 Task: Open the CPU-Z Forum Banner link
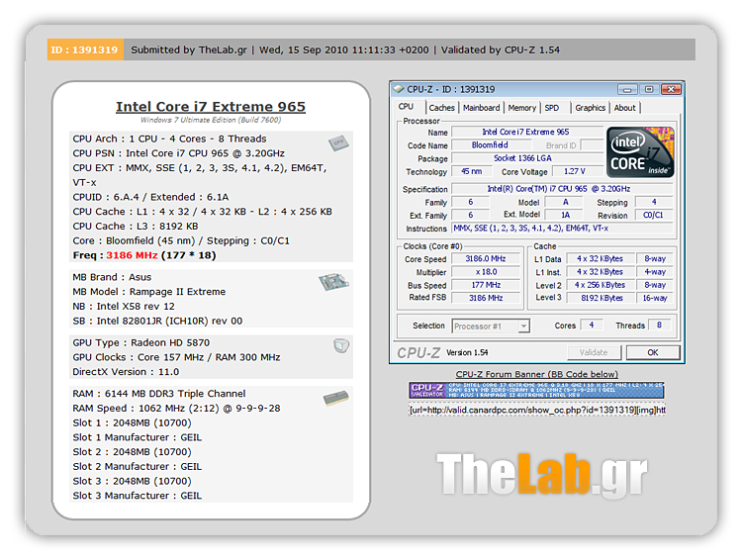click(x=536, y=374)
